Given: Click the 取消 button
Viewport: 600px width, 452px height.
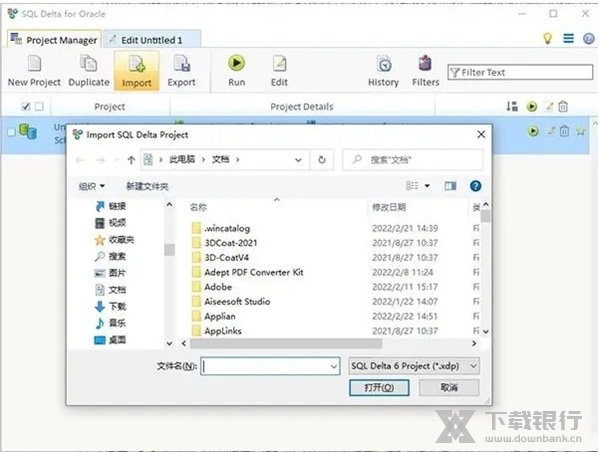Looking at the screenshot, I should 447,388.
